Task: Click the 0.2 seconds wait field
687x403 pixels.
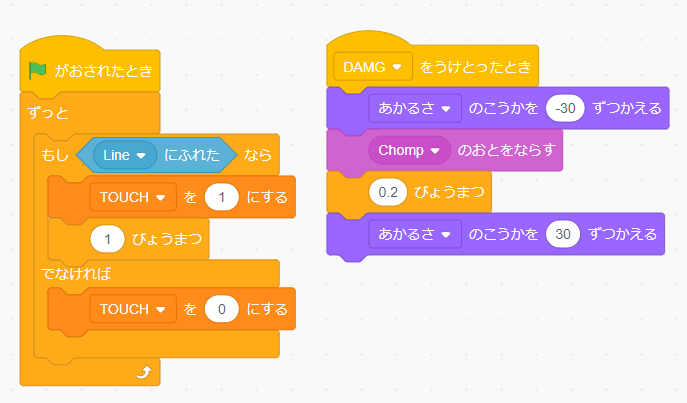Action: [x=386, y=192]
